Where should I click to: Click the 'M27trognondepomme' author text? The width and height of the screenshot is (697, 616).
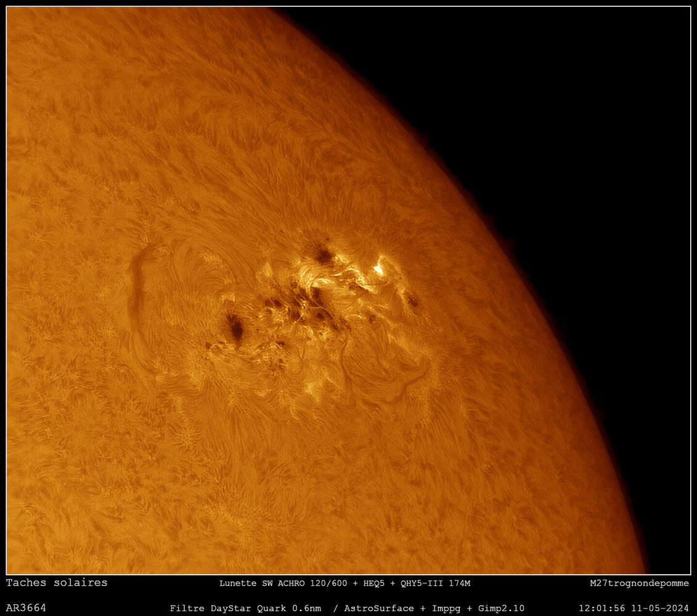tap(639, 583)
